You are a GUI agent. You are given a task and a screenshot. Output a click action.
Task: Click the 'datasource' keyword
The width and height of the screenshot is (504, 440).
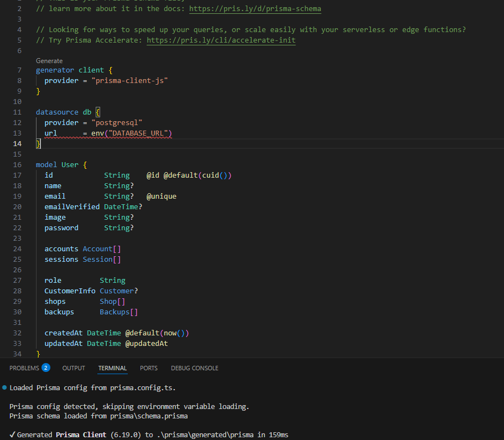click(x=57, y=112)
